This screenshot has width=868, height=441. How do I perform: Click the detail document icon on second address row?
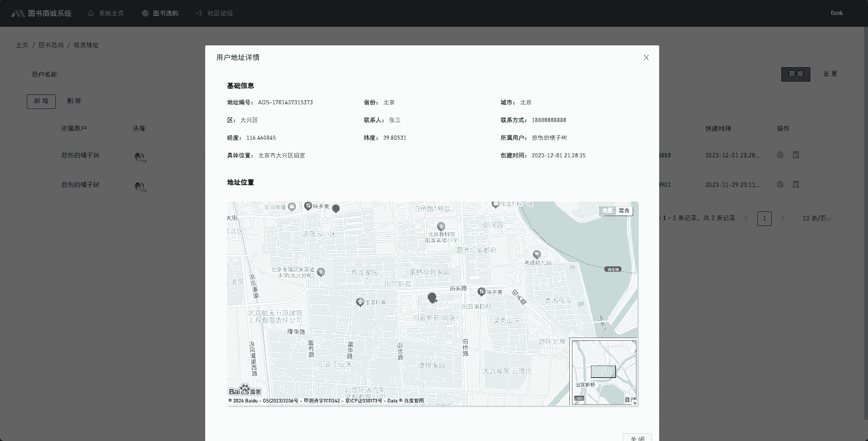coord(796,184)
